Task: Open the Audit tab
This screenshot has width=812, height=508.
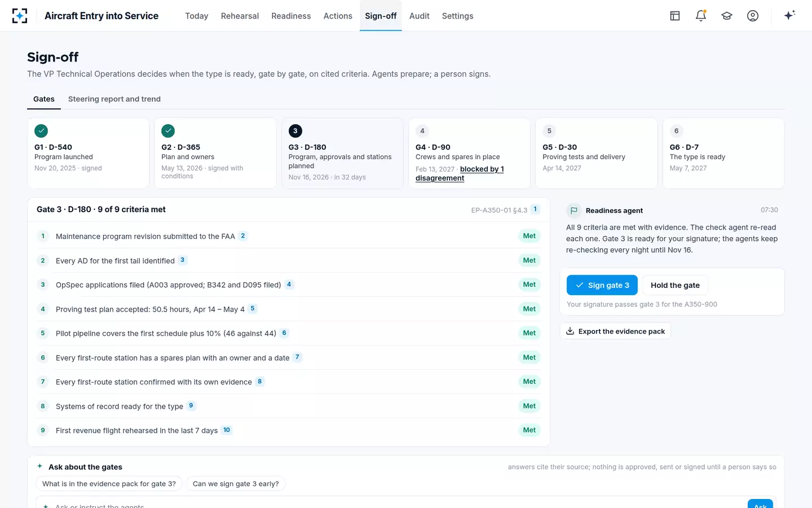Action: [420, 16]
